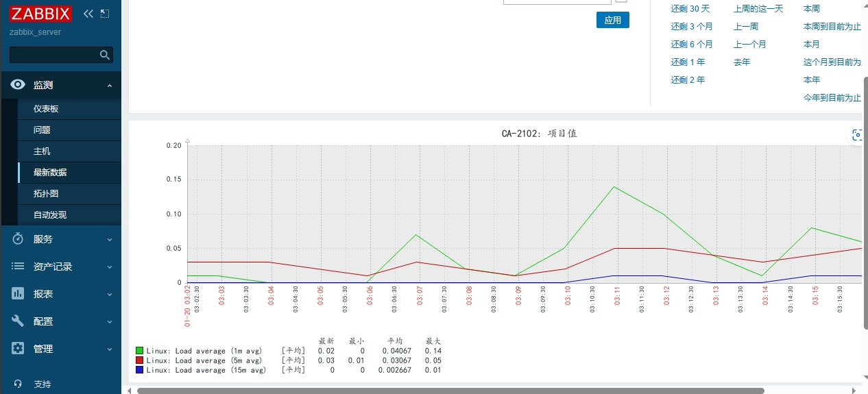
Task: Open the 问题 menu item
Action: pyautogui.click(x=42, y=130)
